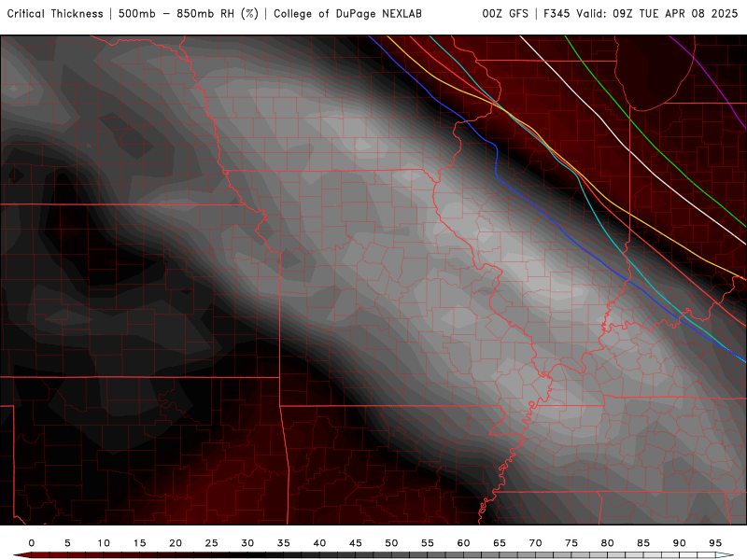Click the 55 value on the color scale
Viewport: 747px width, 560px height.
point(428,543)
